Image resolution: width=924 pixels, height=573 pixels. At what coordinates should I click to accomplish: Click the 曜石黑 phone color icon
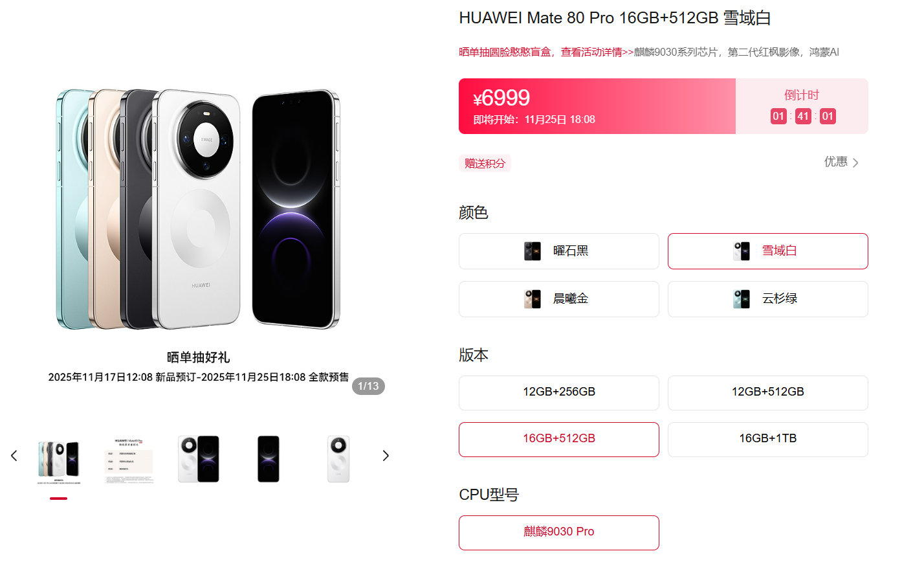[x=533, y=251]
